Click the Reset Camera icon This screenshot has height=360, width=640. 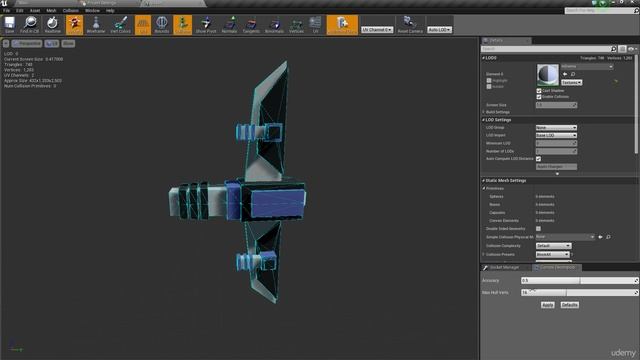tap(410, 24)
